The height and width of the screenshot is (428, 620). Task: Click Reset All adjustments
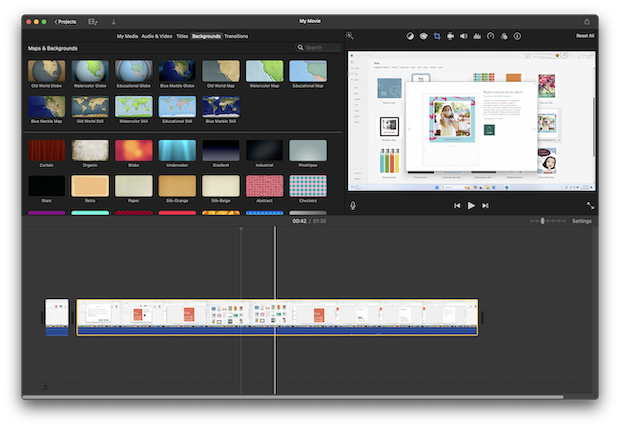click(584, 36)
